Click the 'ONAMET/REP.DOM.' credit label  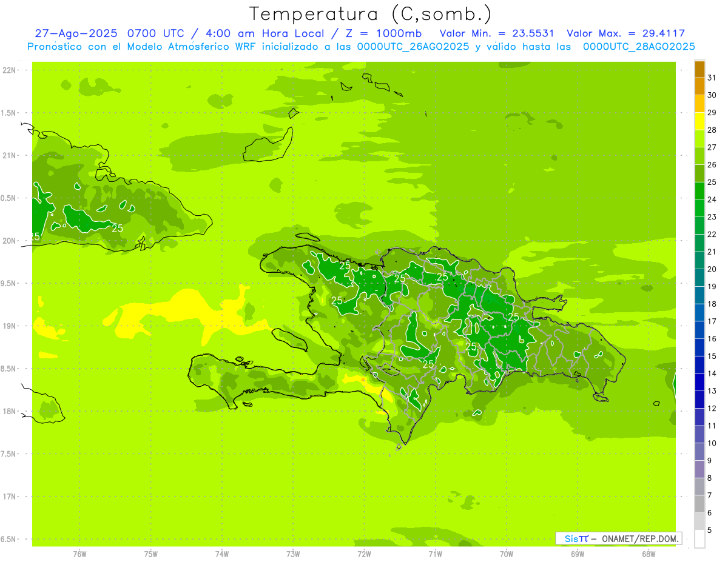640,538
